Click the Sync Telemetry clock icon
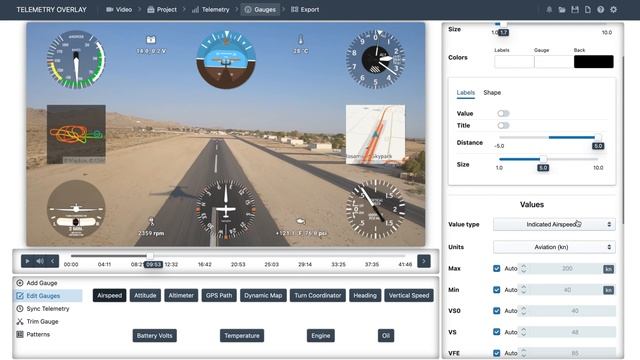640x360 pixels. (20, 309)
